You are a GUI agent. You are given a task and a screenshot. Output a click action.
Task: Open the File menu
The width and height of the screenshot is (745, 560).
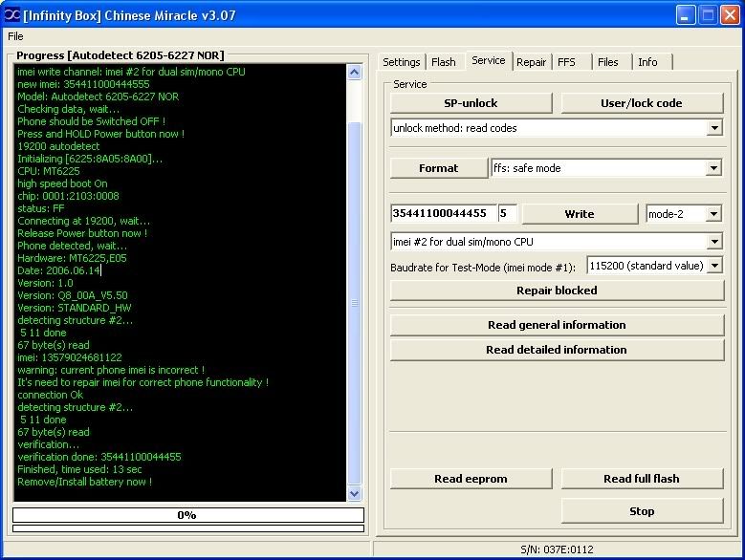pos(15,36)
